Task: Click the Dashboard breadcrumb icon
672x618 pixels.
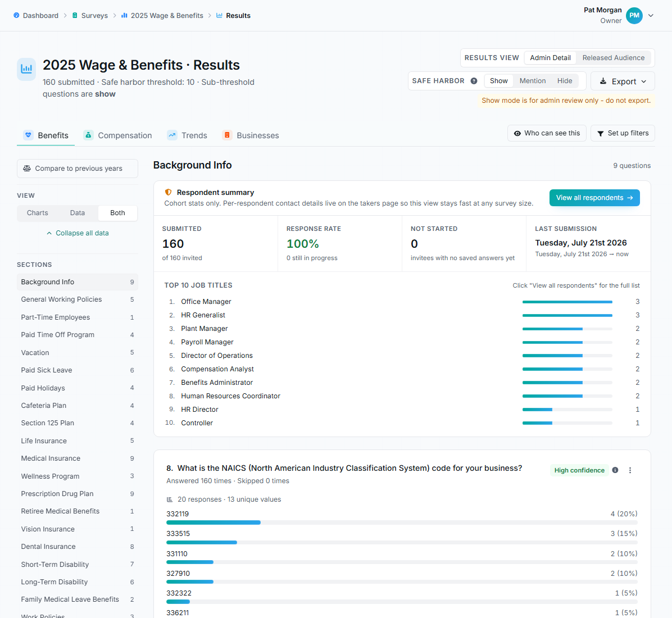Action: (16, 15)
